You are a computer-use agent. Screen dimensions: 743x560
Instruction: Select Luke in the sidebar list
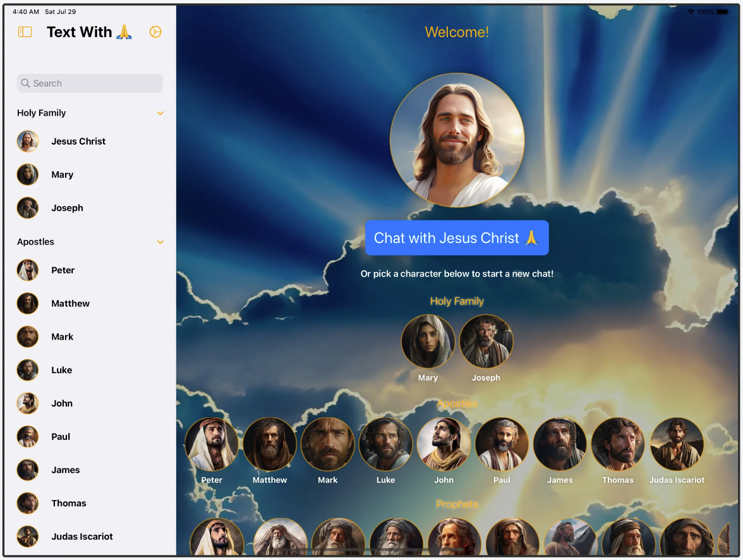90,370
